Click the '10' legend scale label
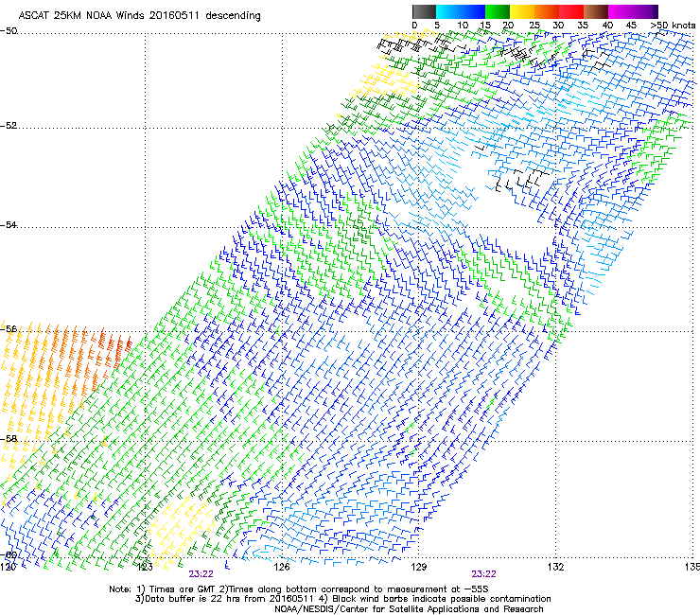This screenshot has height=615, width=700. tap(463, 25)
